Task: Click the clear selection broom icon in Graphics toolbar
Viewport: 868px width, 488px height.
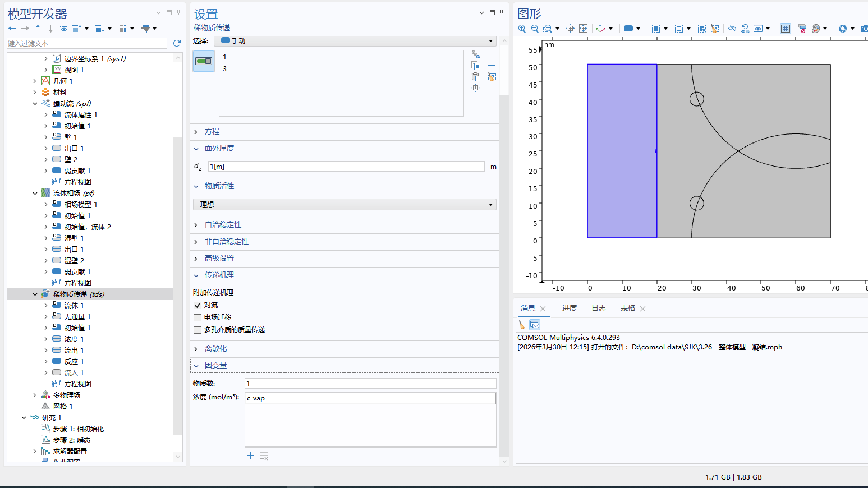Action: (715, 28)
